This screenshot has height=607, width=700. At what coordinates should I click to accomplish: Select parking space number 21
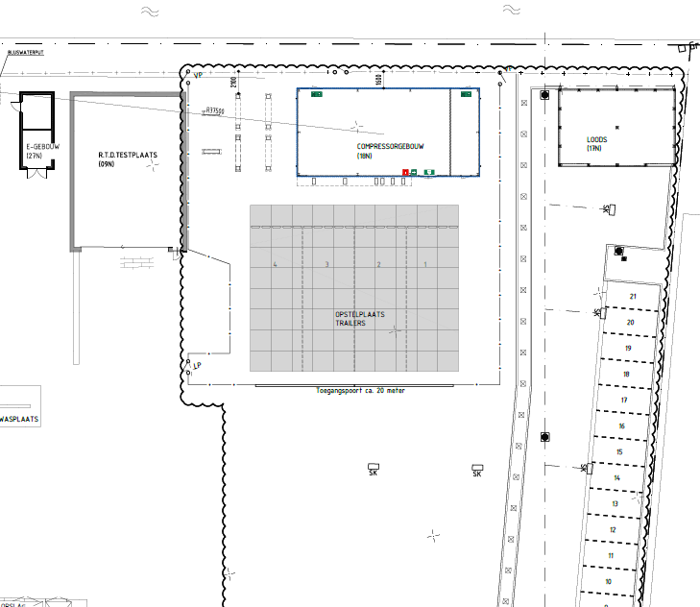click(633, 296)
